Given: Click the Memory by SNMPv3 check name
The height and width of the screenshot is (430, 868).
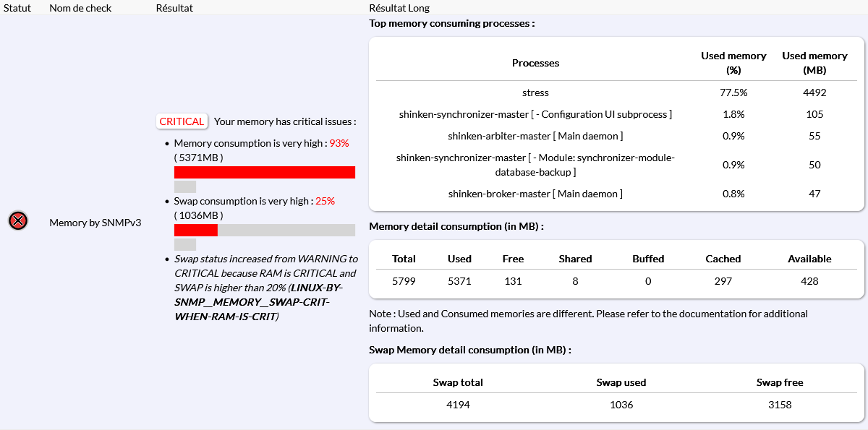Looking at the screenshot, I should point(95,223).
